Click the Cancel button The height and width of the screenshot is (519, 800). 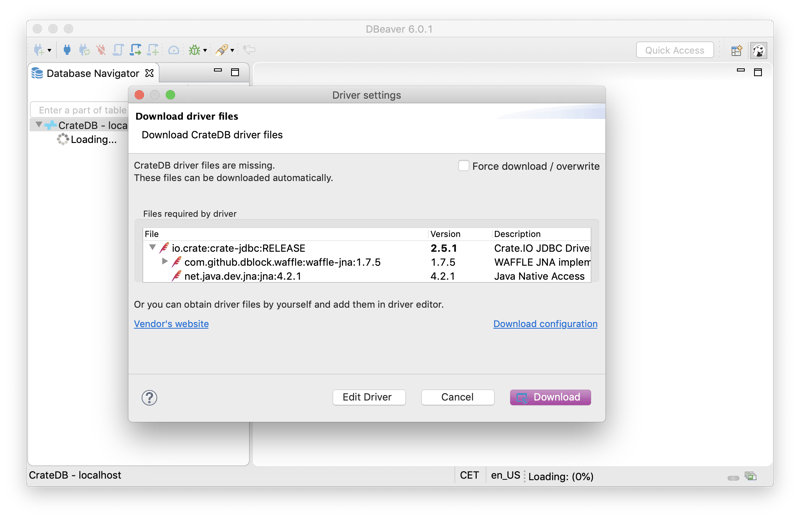pos(457,397)
